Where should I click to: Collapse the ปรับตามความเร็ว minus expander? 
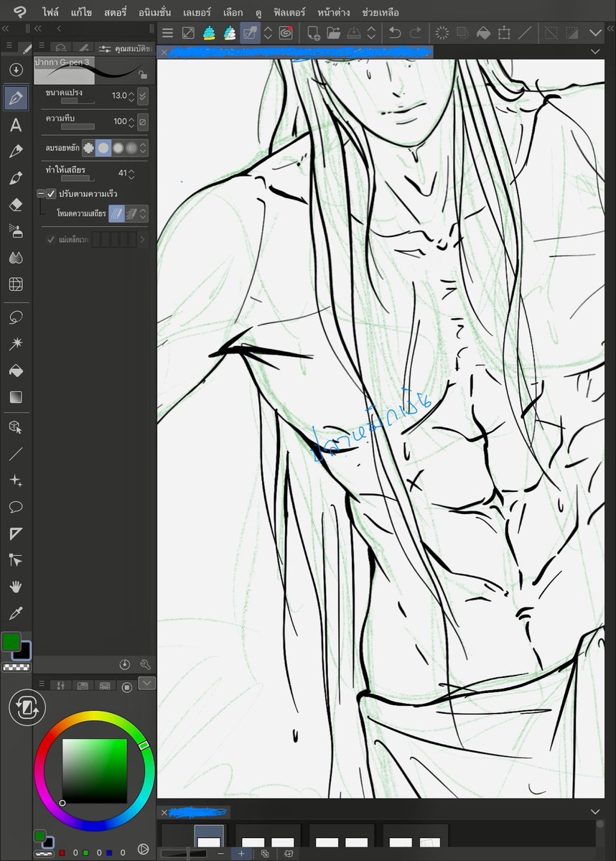[41, 193]
